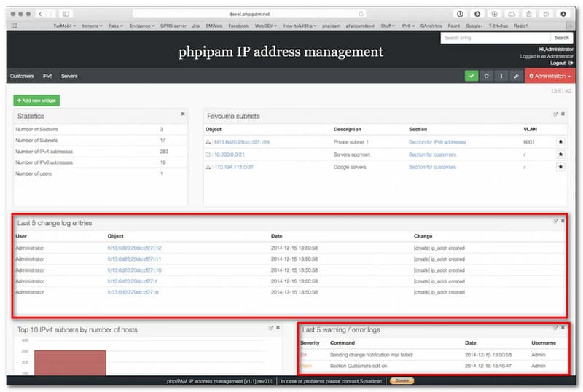583x392 pixels.
Task: Expand the Administration dropdown
Action: [549, 76]
